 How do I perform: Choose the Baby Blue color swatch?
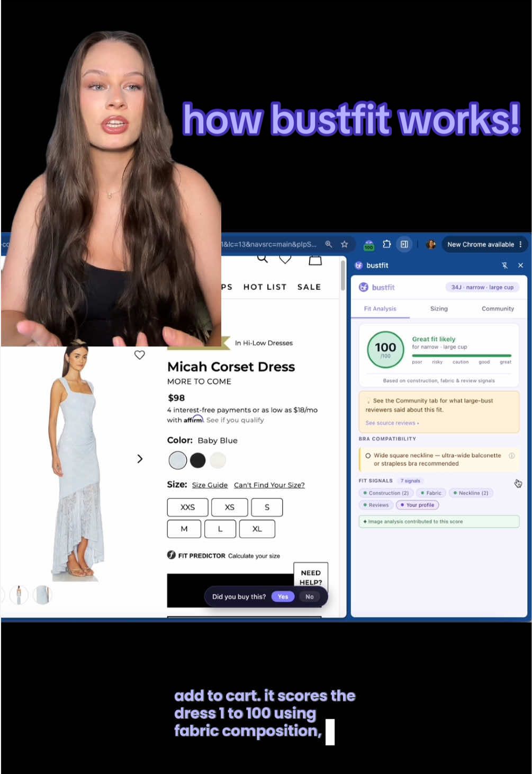pos(178,460)
